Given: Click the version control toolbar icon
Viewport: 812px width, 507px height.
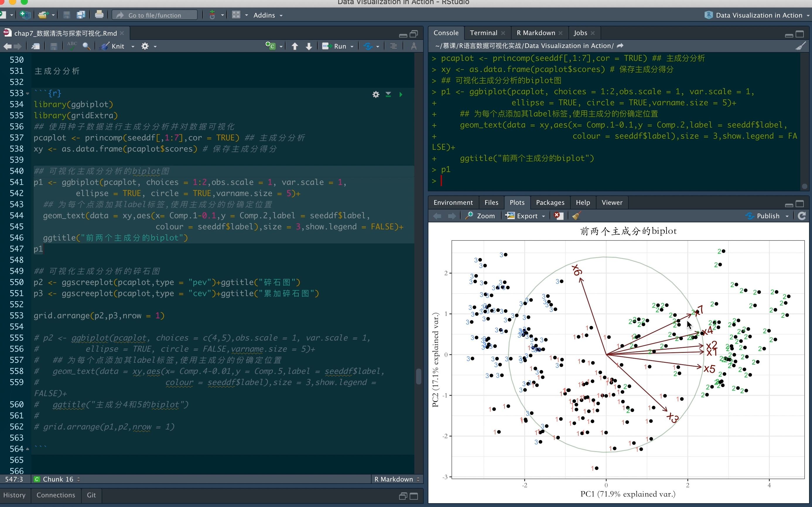Looking at the screenshot, I should pos(212,15).
